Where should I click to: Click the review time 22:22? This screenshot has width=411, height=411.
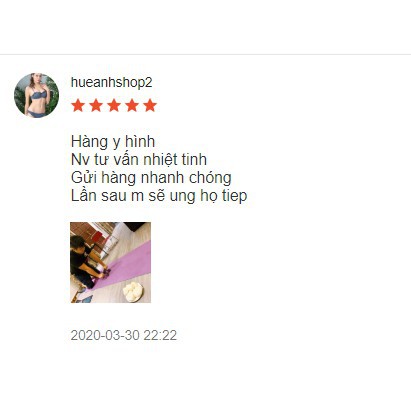[x=160, y=335]
